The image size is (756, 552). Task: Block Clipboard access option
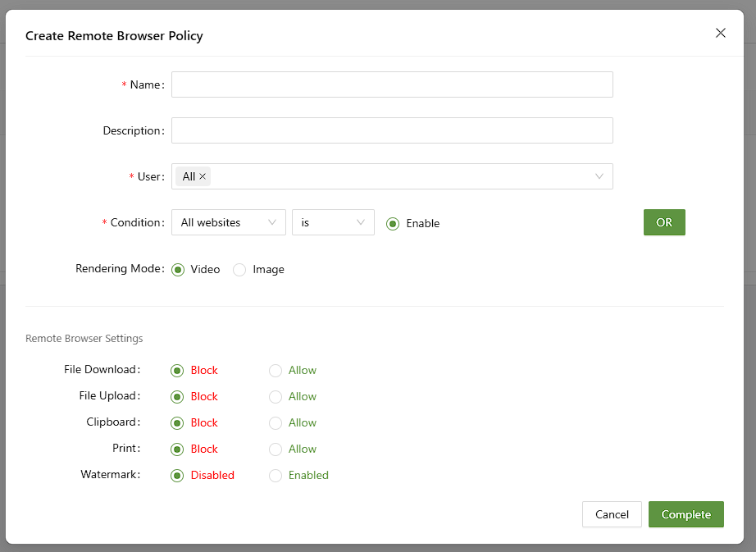tap(178, 422)
